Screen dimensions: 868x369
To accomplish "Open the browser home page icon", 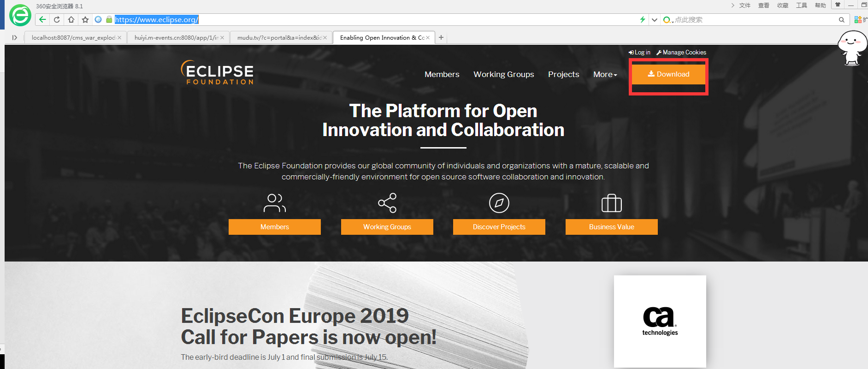I will pyautogui.click(x=71, y=19).
